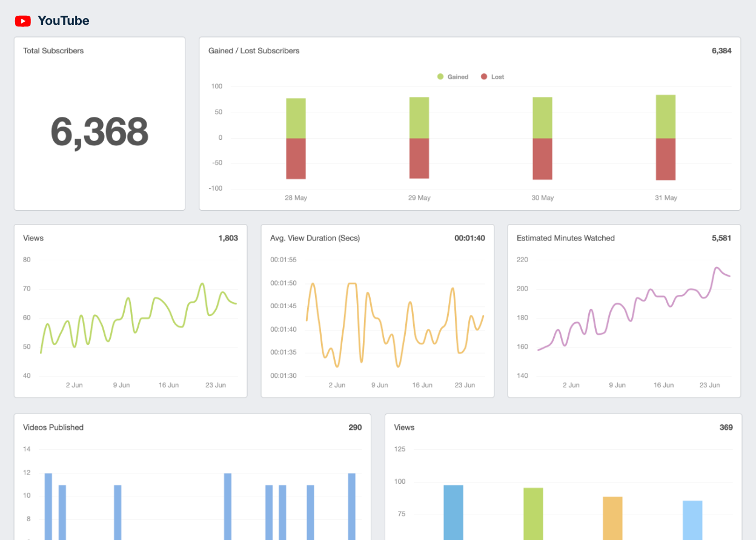This screenshot has height=540, width=756.
Task: Click the last blue Videos Published bar
Action: coord(352,506)
